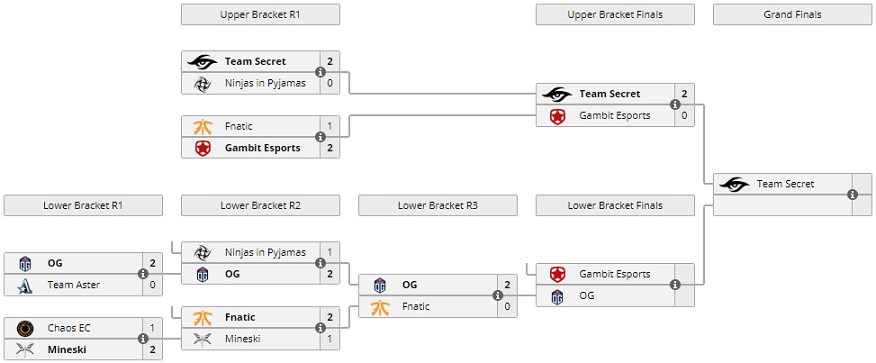
Task: Open info for Ninjas in Pyjamas vs OG match
Action: pos(320,263)
